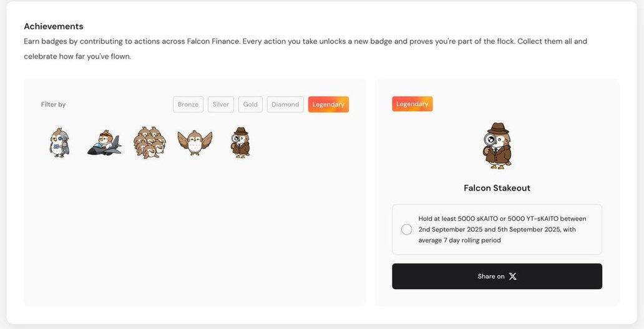Filter achievements by Gold tier
Viewport: 644px width, 329px height.
tap(250, 104)
